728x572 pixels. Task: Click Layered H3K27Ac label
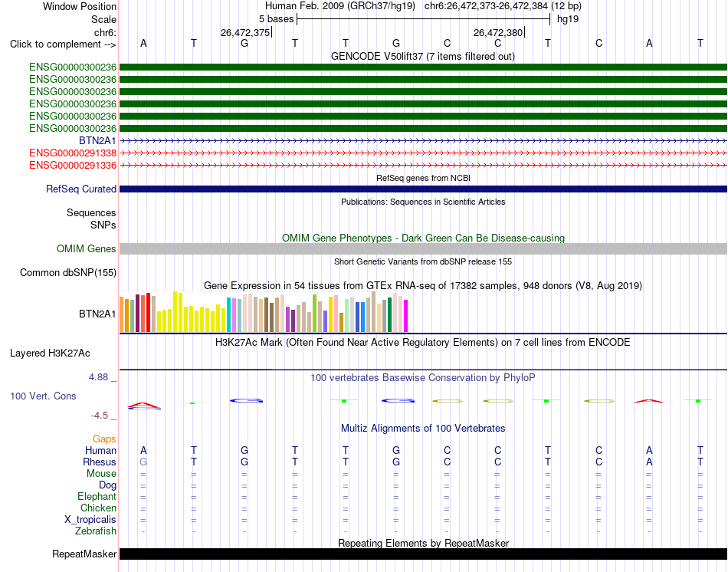click(x=50, y=353)
